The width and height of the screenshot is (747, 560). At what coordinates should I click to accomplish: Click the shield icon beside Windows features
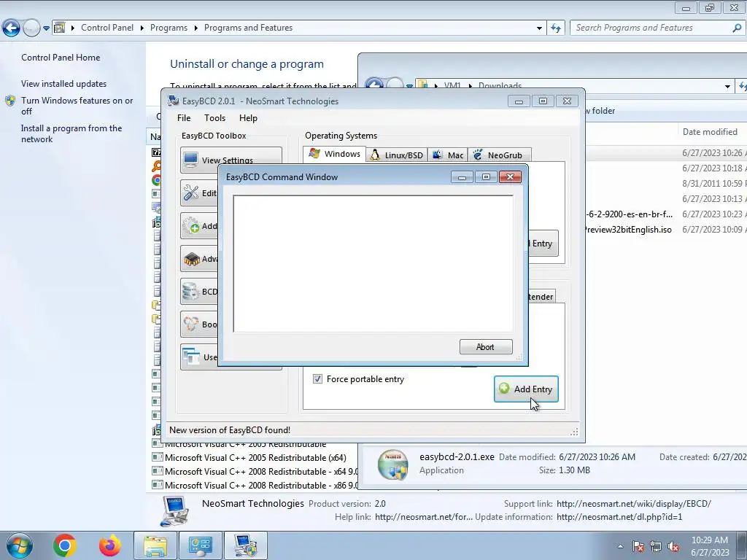pos(10,101)
